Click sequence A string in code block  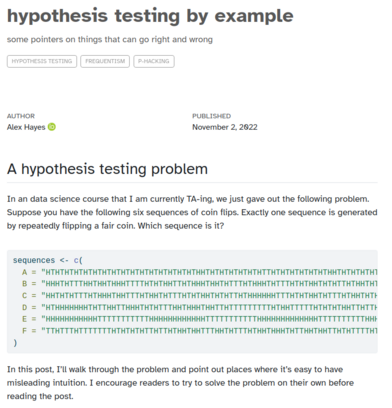[x=209, y=272]
